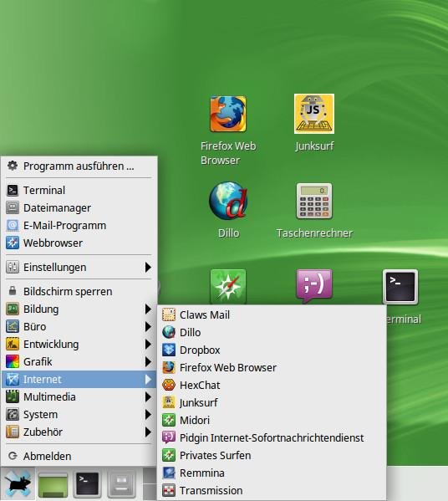Open the Firefox Web Browser desktop icon
The image size is (448, 501).
228,114
